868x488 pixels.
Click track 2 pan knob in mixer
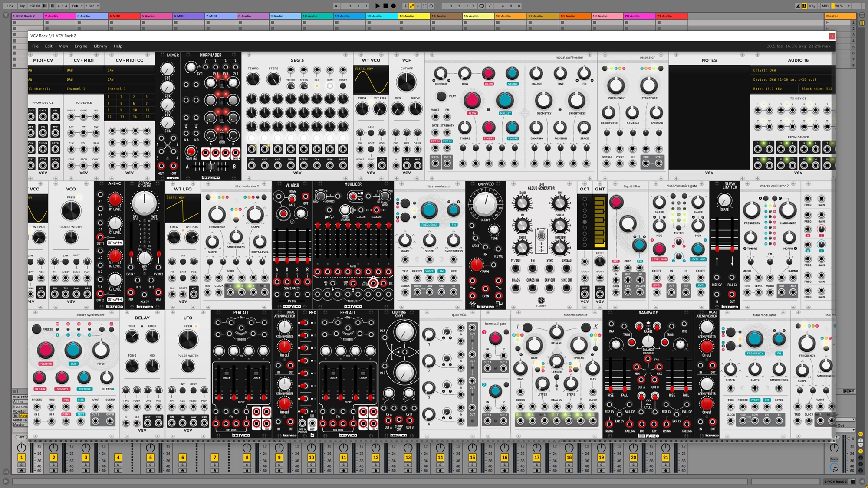(x=53, y=447)
